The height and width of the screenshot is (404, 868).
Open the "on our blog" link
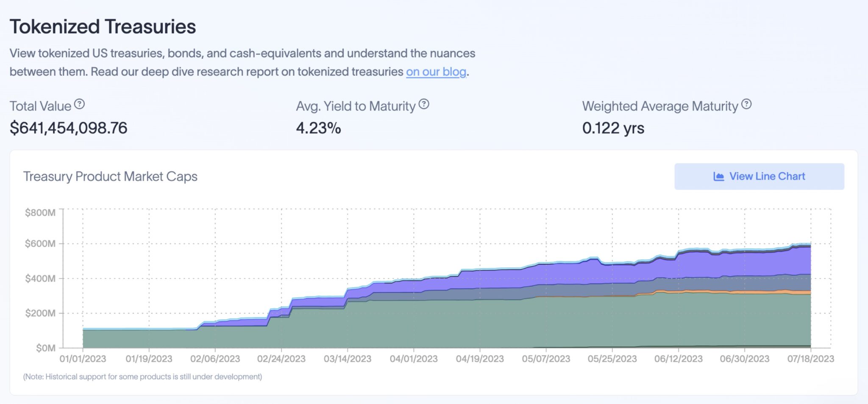pyautogui.click(x=436, y=72)
